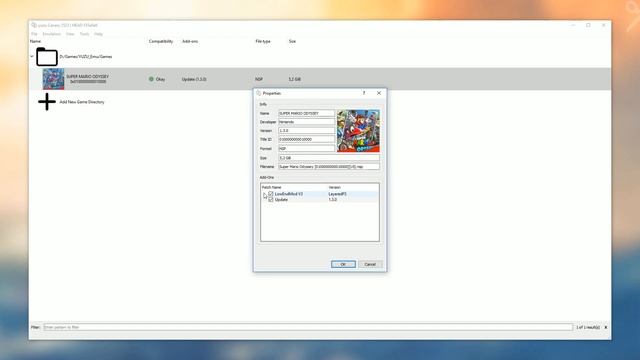Open the Emulation menu
640x360 pixels.
pos(51,34)
